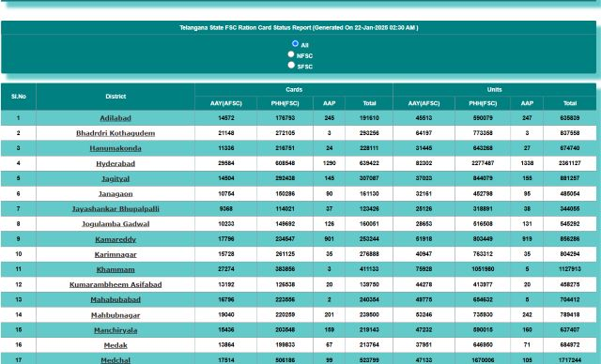The image size is (601, 364).
Task: Click Bhadrdri Kothagudem cards AAY value 21148
Action: (225, 133)
